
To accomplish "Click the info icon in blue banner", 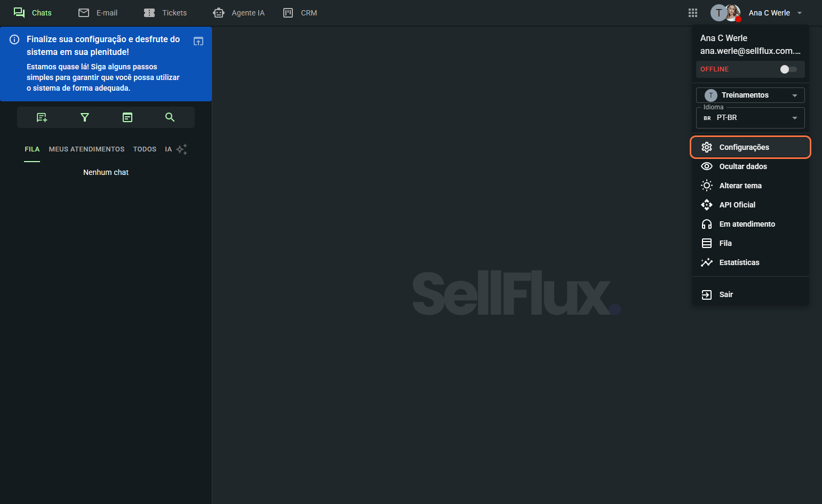I will click(x=15, y=39).
